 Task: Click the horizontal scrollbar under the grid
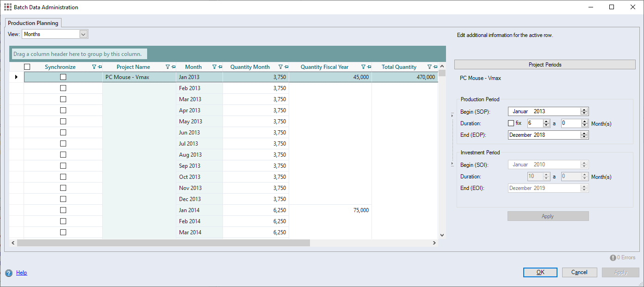click(x=163, y=243)
